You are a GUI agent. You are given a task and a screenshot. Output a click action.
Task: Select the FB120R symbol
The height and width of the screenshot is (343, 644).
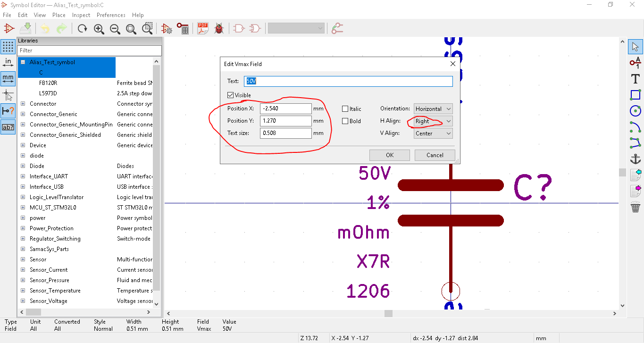pos(48,83)
